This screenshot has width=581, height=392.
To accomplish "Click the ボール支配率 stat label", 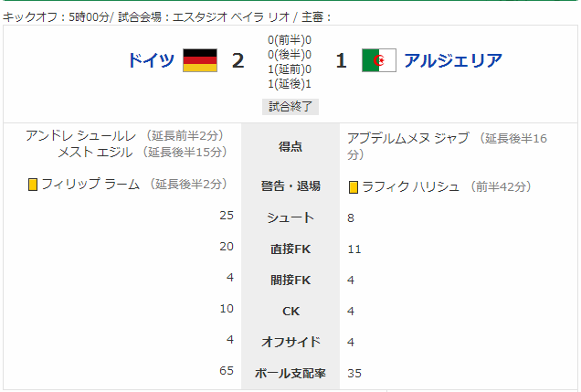I will 290,373.
